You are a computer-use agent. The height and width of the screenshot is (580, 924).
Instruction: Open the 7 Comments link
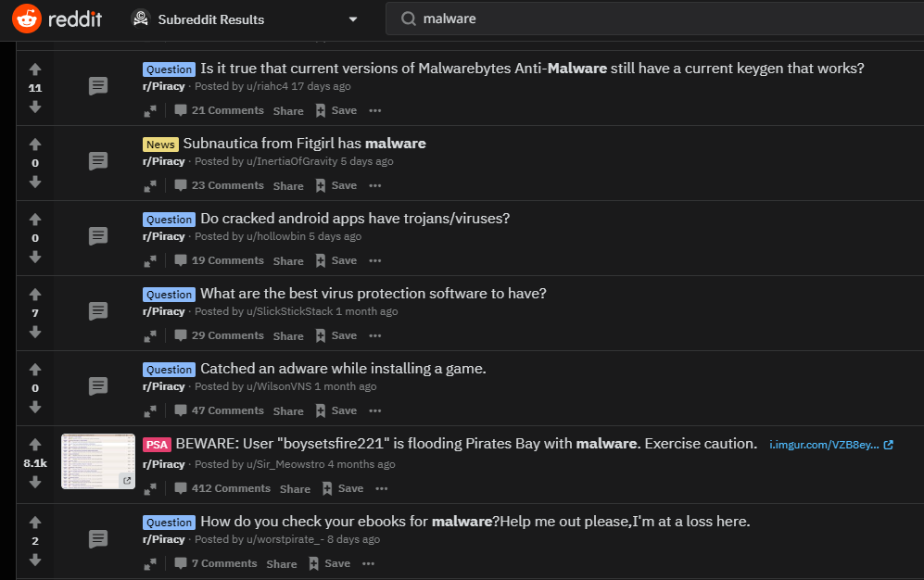tap(216, 563)
